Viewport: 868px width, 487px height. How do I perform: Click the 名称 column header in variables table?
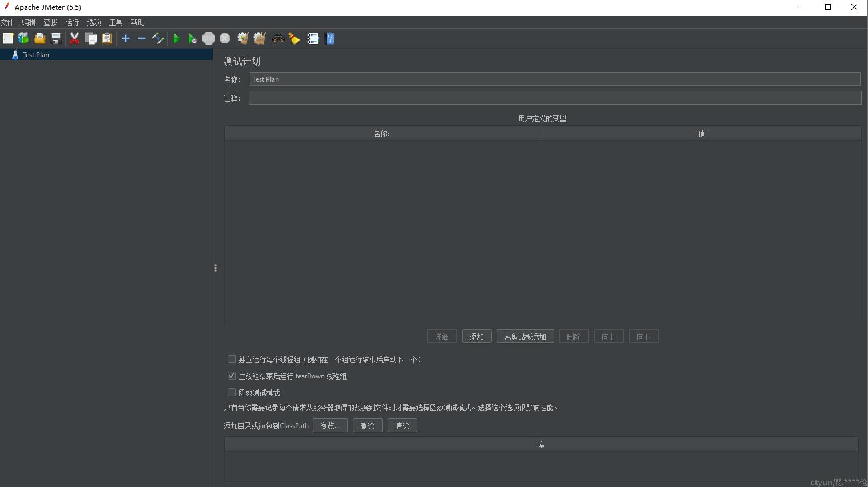click(x=383, y=133)
